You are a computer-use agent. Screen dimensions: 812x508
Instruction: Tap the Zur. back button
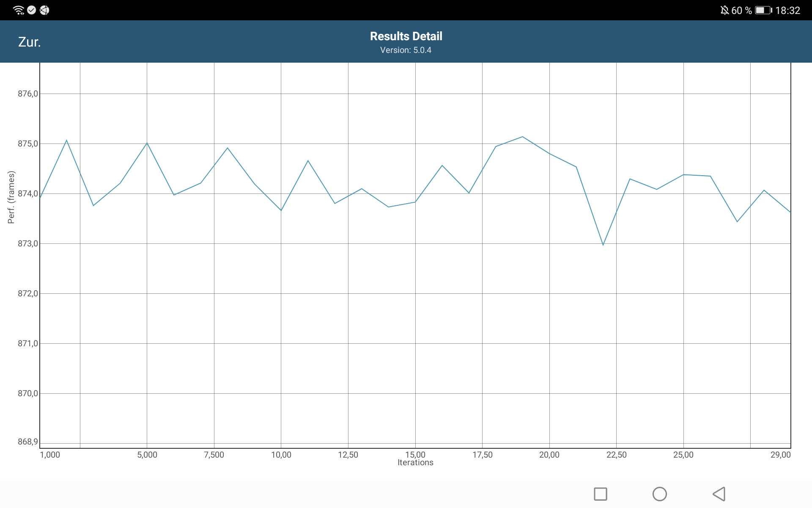[29, 42]
